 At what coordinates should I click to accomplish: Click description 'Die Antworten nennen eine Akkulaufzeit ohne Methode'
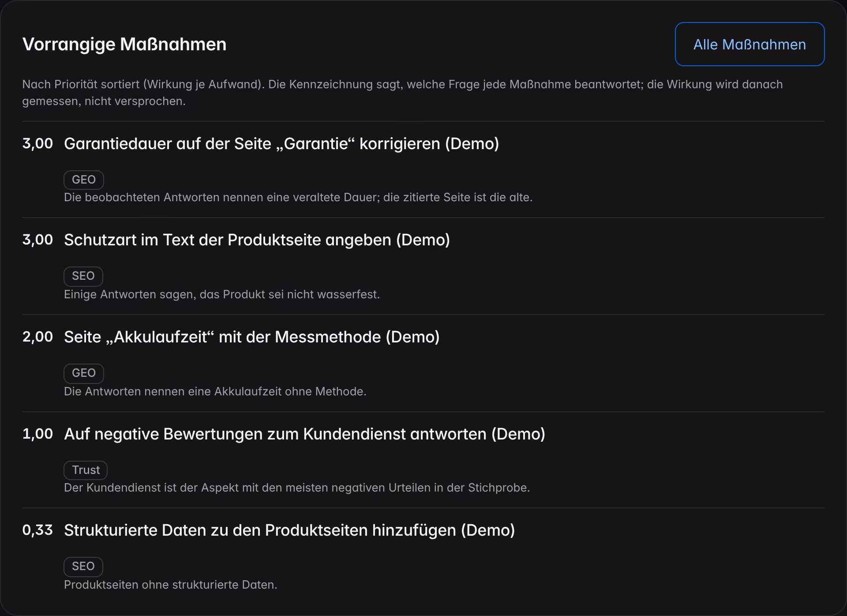coord(215,391)
